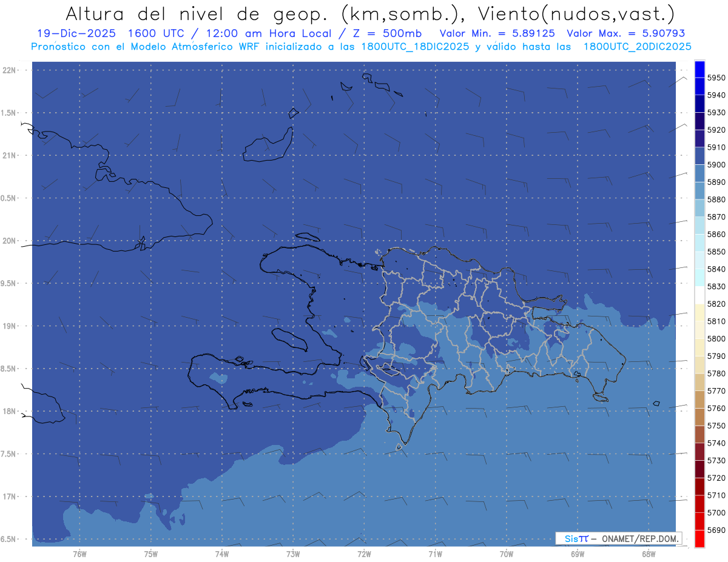The image size is (728, 562).
Task: Click the '6.5N' latitude label
Action: pyautogui.click(x=9, y=539)
